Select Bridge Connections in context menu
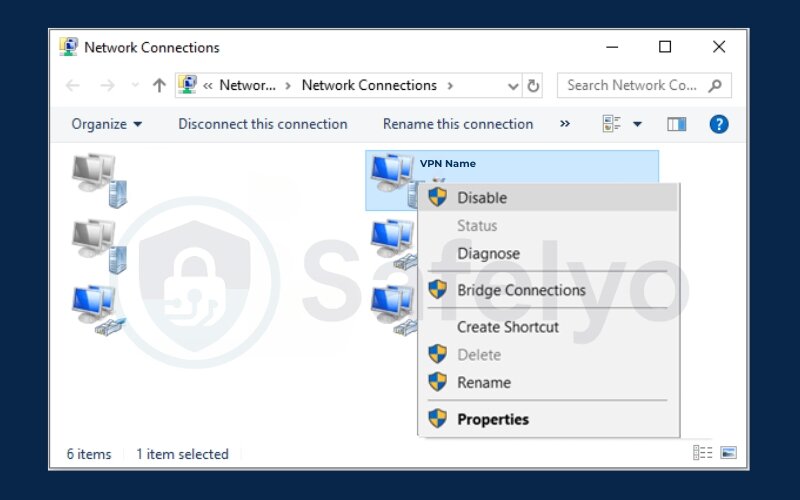The height and width of the screenshot is (500, 800). [521, 290]
